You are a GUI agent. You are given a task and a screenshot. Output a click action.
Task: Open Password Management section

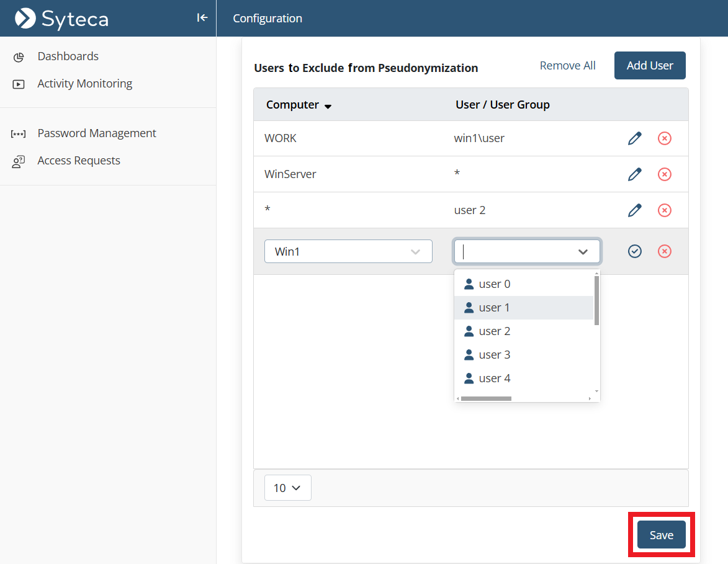click(96, 133)
